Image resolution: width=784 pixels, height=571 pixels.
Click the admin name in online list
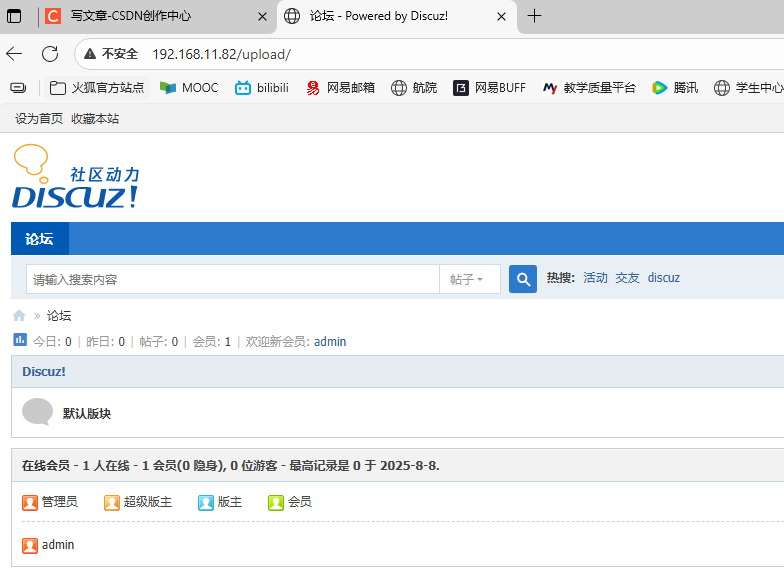point(58,544)
